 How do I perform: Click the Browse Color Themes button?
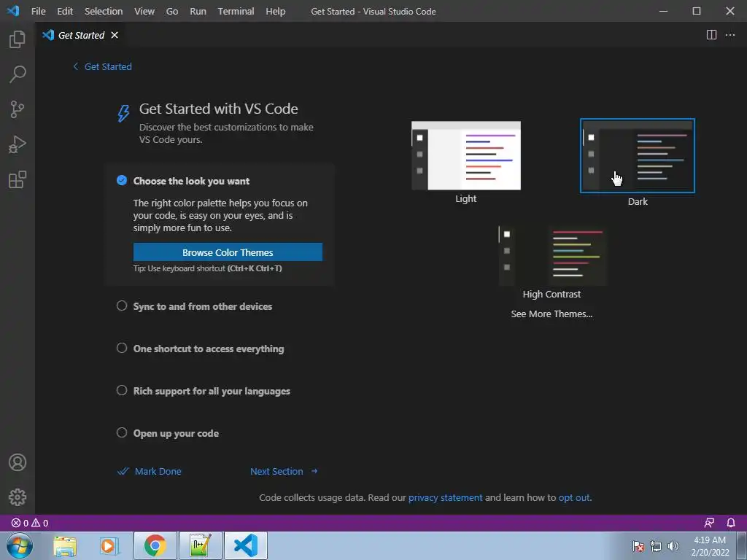coord(228,252)
